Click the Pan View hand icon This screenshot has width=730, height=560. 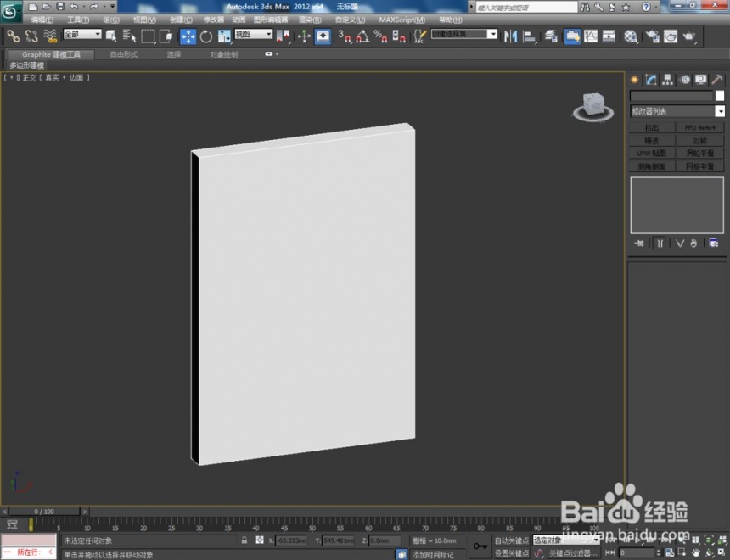tap(695, 552)
